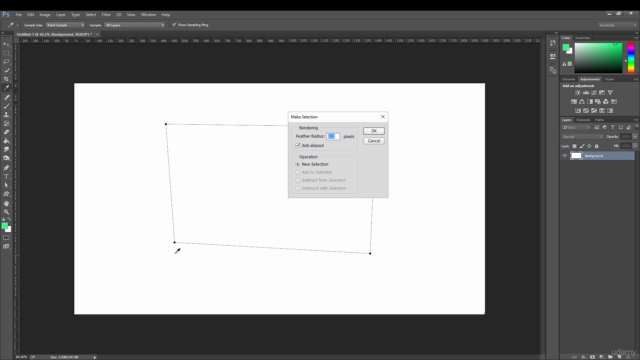Choose Subtract from Selection radio option
Image resolution: width=640 pixels, height=360 pixels.
point(298,180)
